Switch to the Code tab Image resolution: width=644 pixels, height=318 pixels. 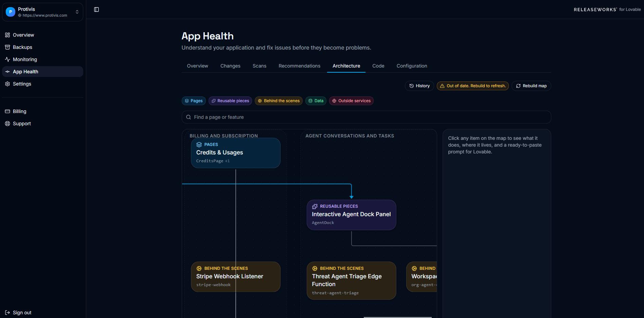pyautogui.click(x=378, y=66)
